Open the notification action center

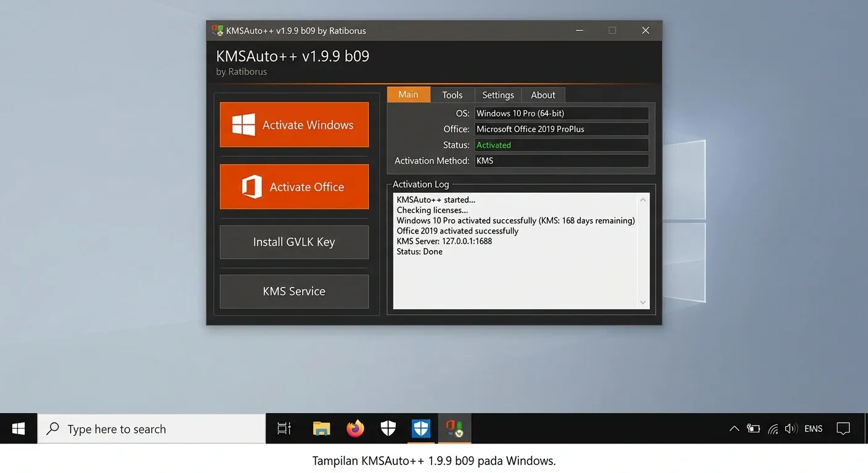coord(843,429)
